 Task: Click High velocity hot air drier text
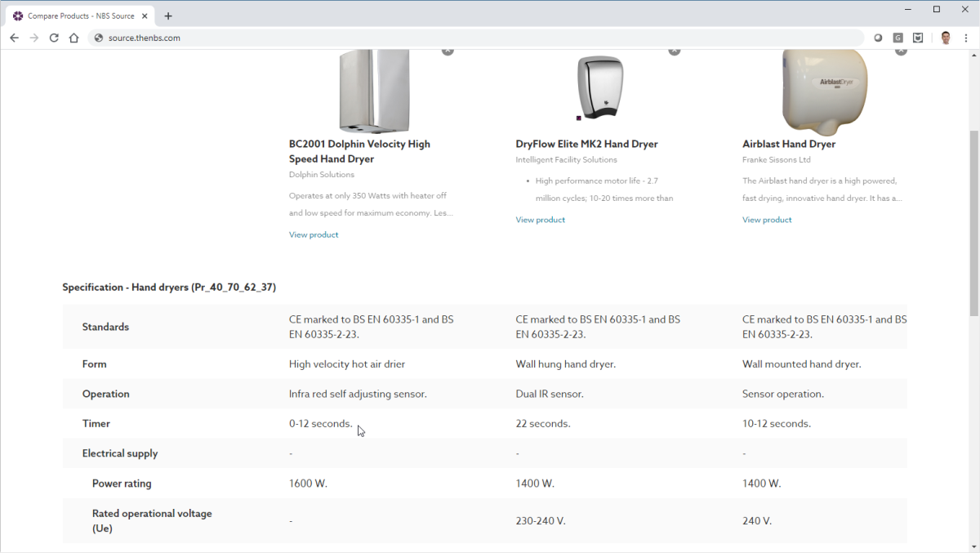pos(347,364)
